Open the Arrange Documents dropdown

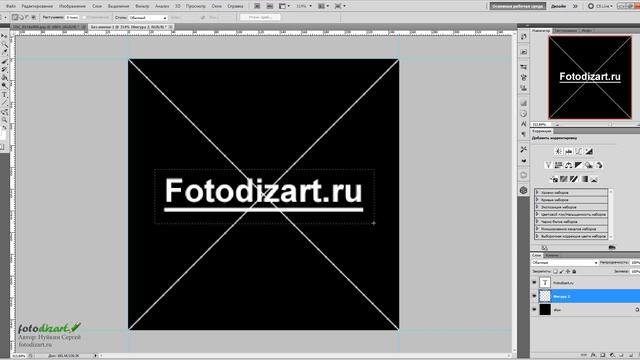click(324, 6)
